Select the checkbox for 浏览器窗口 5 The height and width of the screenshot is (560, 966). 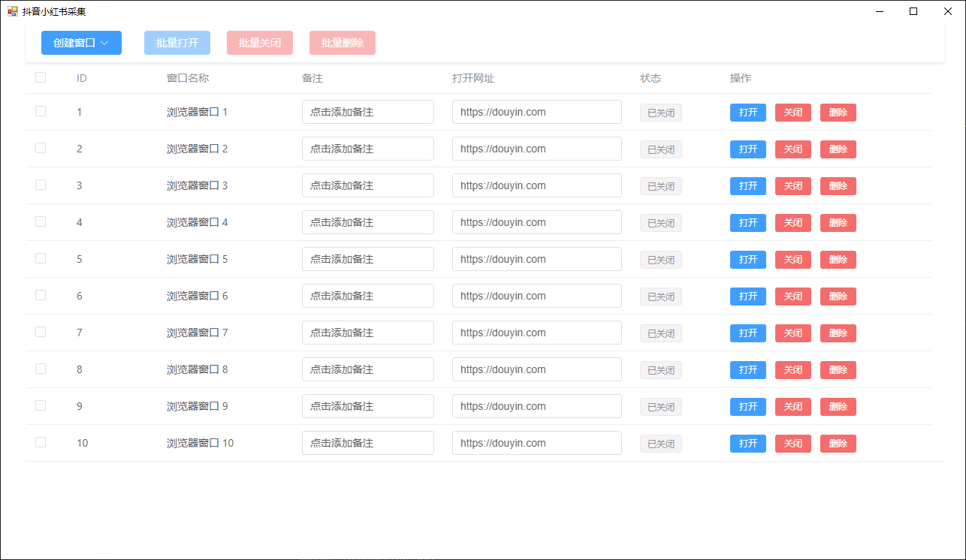click(41, 258)
